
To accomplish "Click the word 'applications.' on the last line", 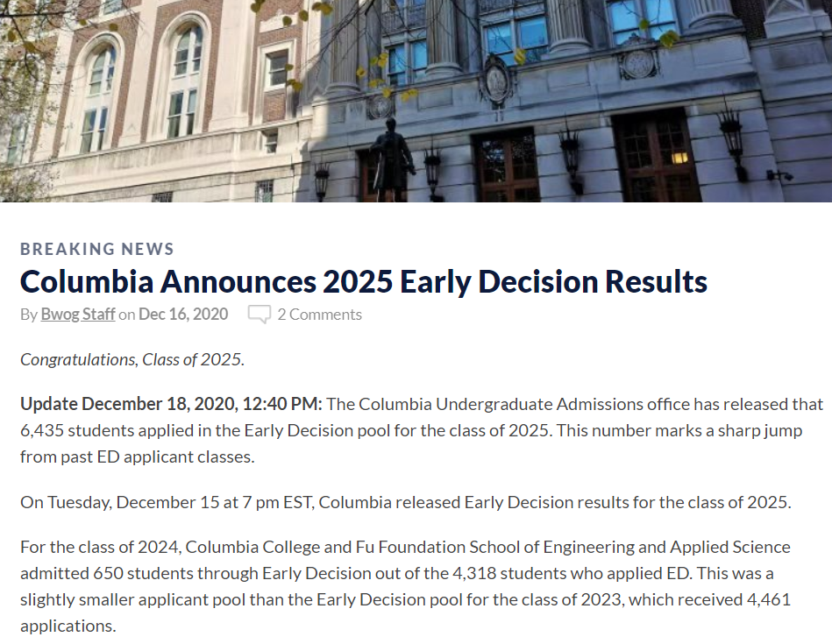I will (x=68, y=626).
